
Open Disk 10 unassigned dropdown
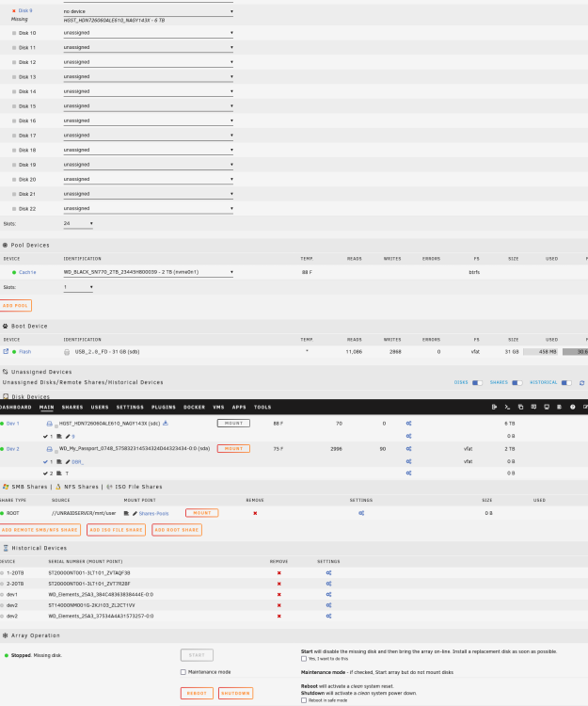(149, 33)
